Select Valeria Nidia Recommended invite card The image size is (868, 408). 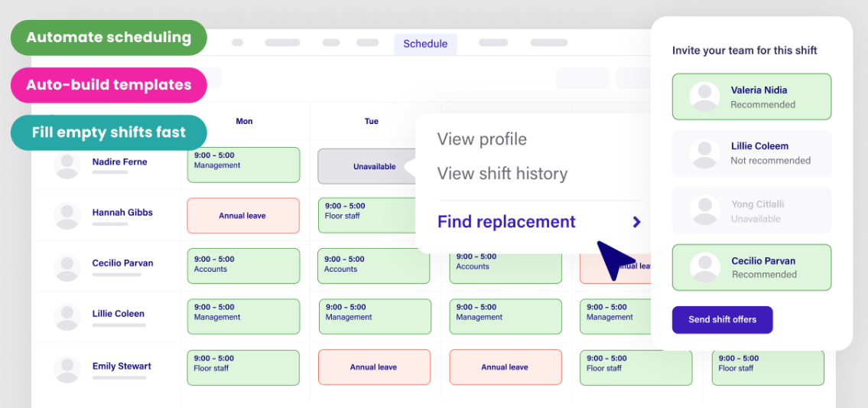click(752, 96)
